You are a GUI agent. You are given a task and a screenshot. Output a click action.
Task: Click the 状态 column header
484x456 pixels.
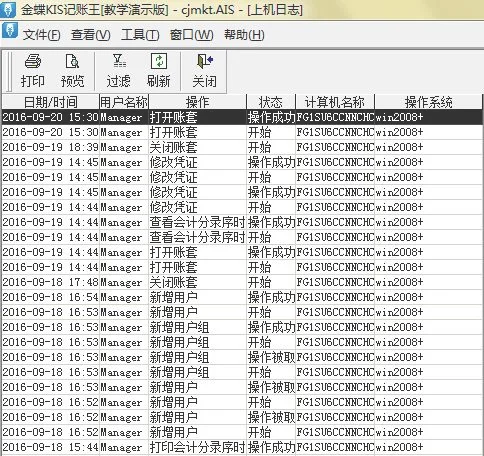click(x=271, y=102)
